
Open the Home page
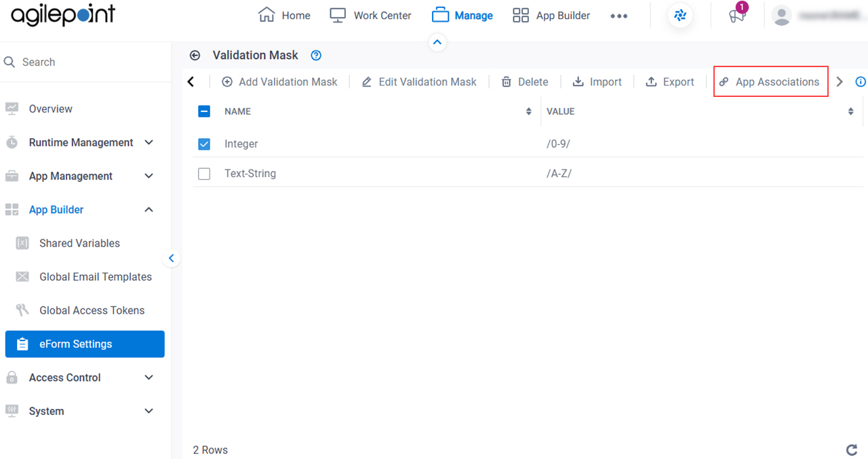click(x=285, y=16)
